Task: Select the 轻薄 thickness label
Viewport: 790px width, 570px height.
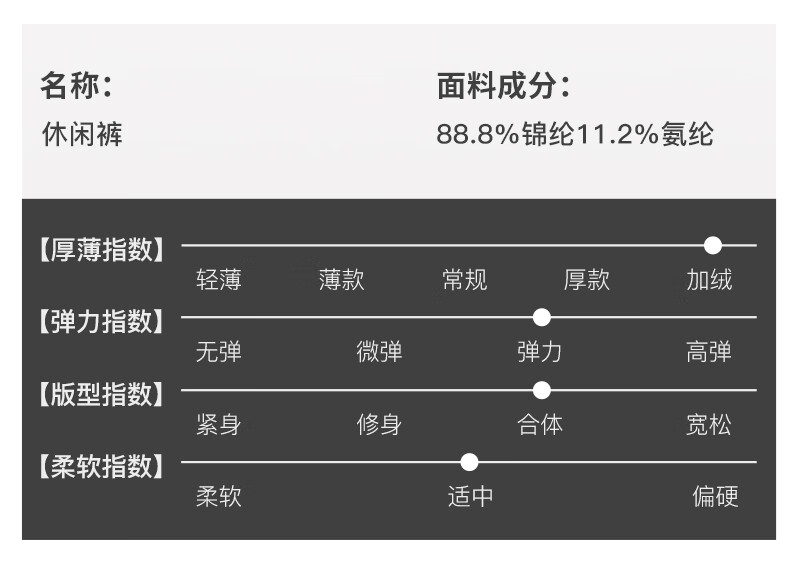Action: 219,280
